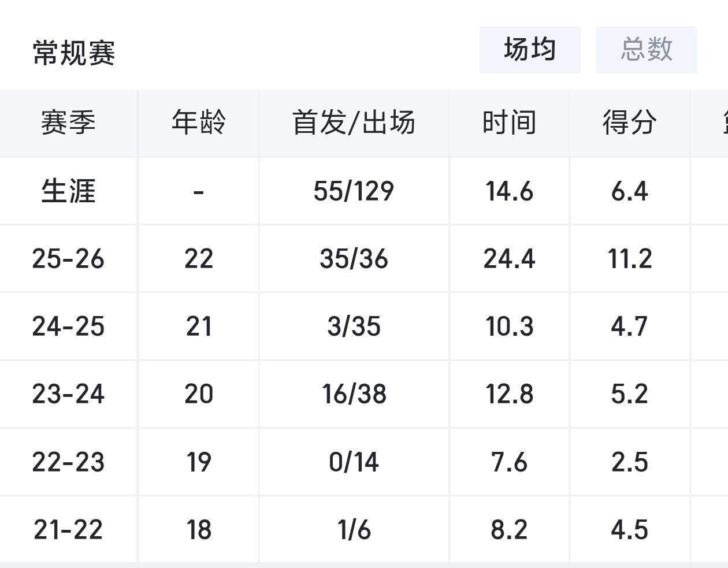Select the 常规赛 section title

(x=74, y=53)
